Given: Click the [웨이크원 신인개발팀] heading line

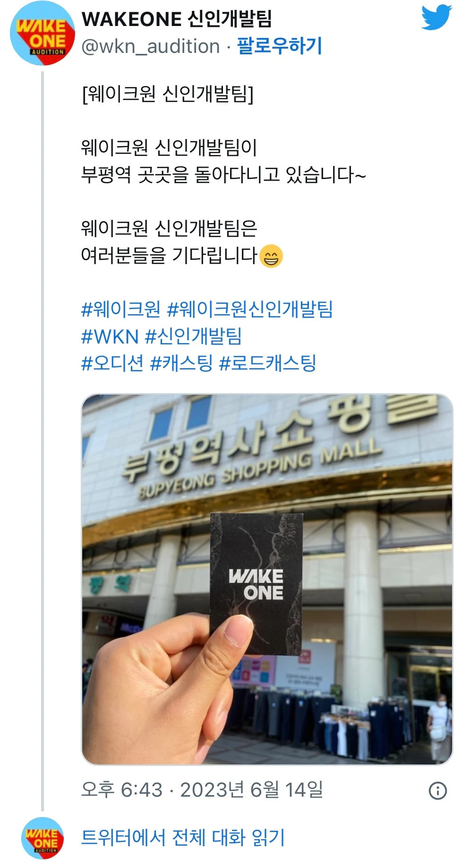Looking at the screenshot, I should click(x=168, y=94).
